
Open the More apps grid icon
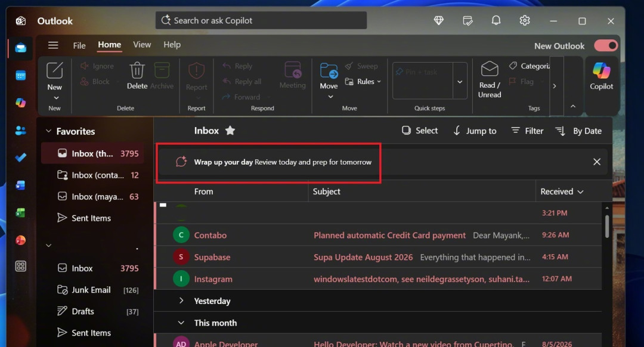pyautogui.click(x=20, y=267)
